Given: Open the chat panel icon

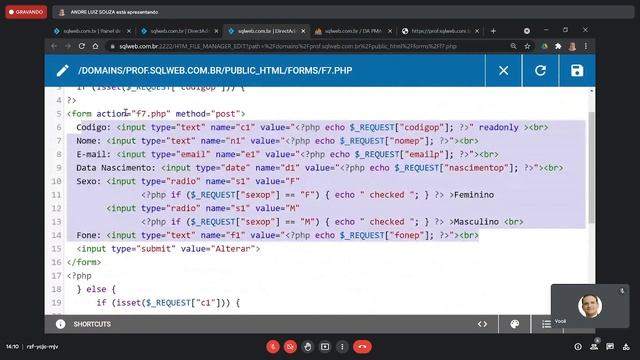Looking at the screenshot, I should [x=610, y=347].
